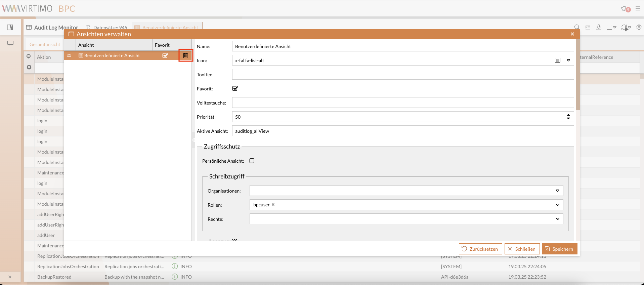The height and width of the screenshot is (285, 644).
Task: Toggle the Favorit checkbox in the form
Action: [235, 89]
